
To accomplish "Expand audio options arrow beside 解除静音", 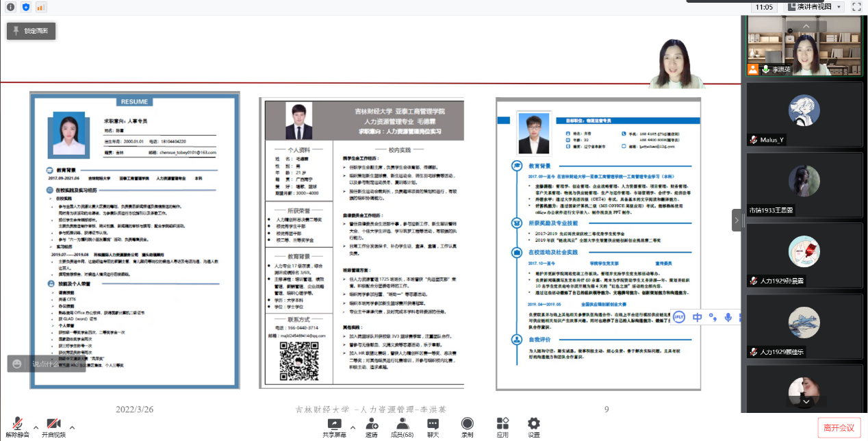I will click(35, 427).
